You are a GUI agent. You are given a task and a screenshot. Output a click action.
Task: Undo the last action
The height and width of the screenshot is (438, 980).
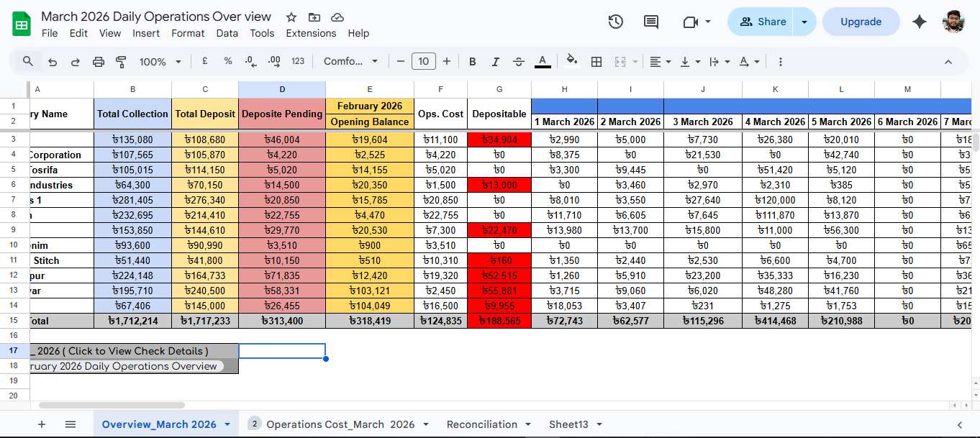(53, 62)
